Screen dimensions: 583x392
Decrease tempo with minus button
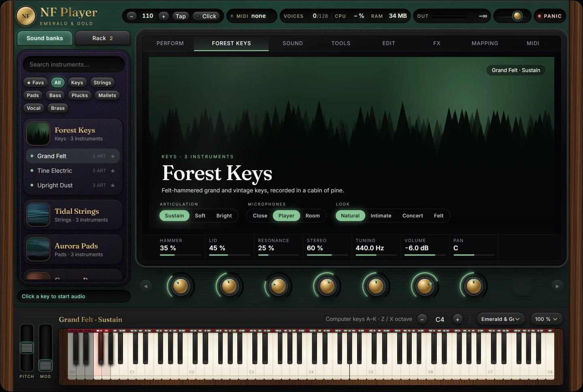coord(132,16)
